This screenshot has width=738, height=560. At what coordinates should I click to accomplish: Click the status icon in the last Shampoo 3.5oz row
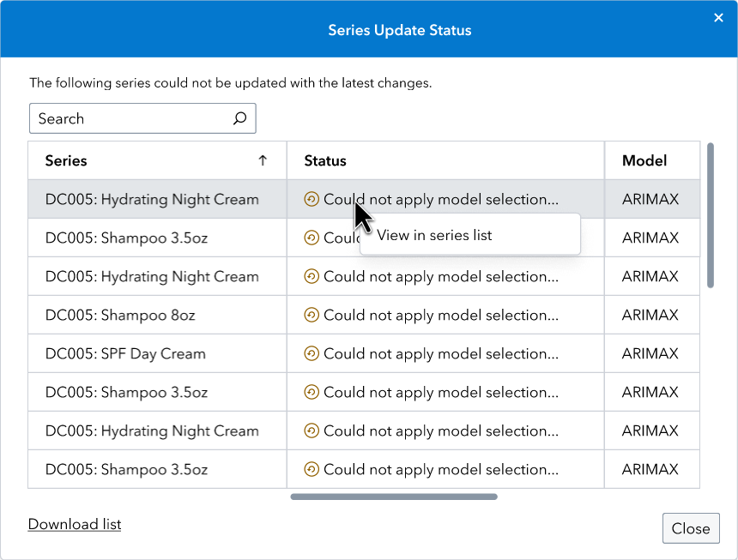pos(311,469)
